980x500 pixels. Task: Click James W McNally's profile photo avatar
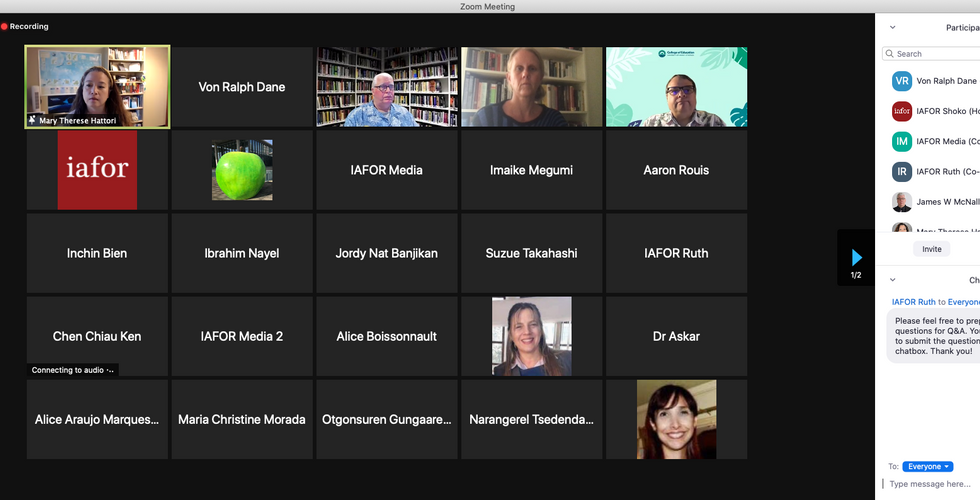click(902, 201)
